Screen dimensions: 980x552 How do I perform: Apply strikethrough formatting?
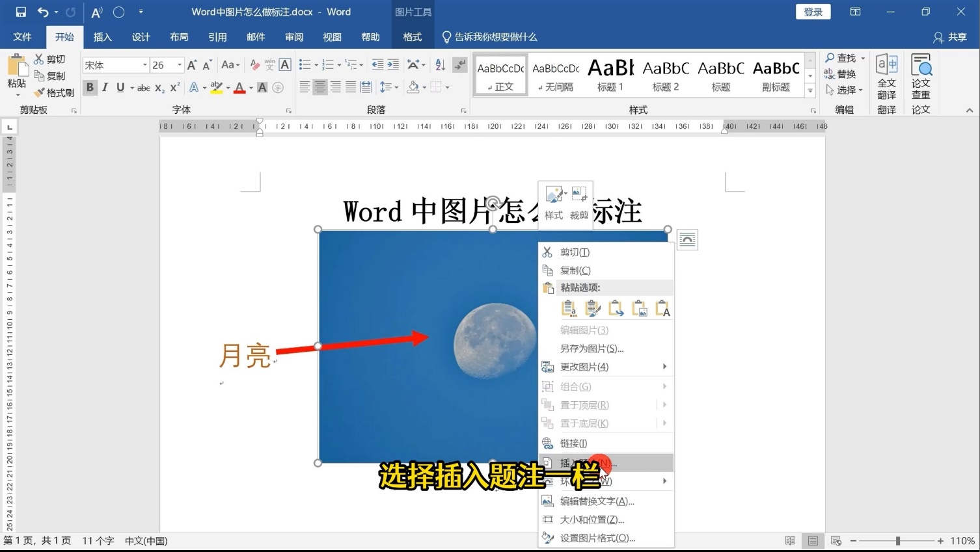tap(144, 87)
